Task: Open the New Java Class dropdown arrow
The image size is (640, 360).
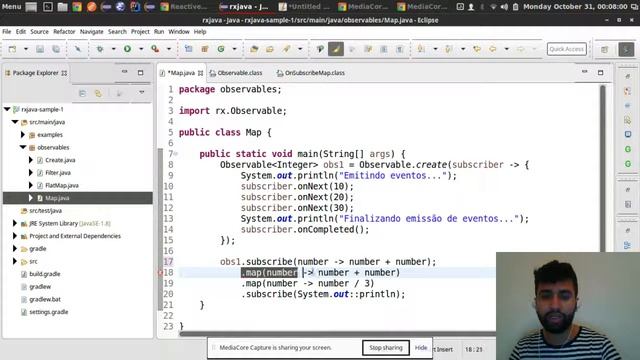Action: (x=234, y=49)
